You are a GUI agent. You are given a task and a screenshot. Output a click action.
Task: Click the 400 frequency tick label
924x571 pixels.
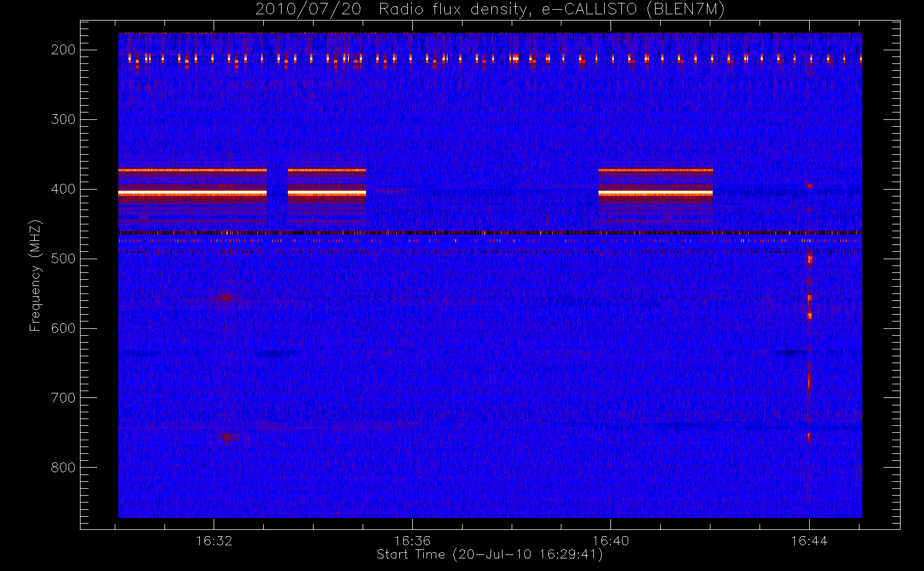63,189
